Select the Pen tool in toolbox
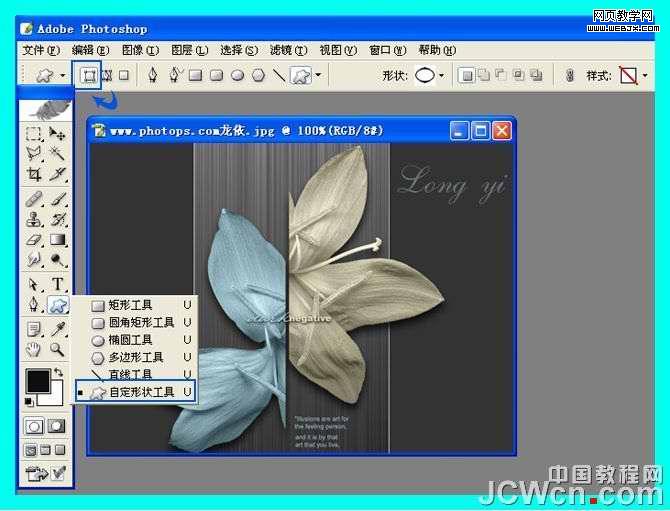The width and height of the screenshot is (670, 511). tap(33, 304)
